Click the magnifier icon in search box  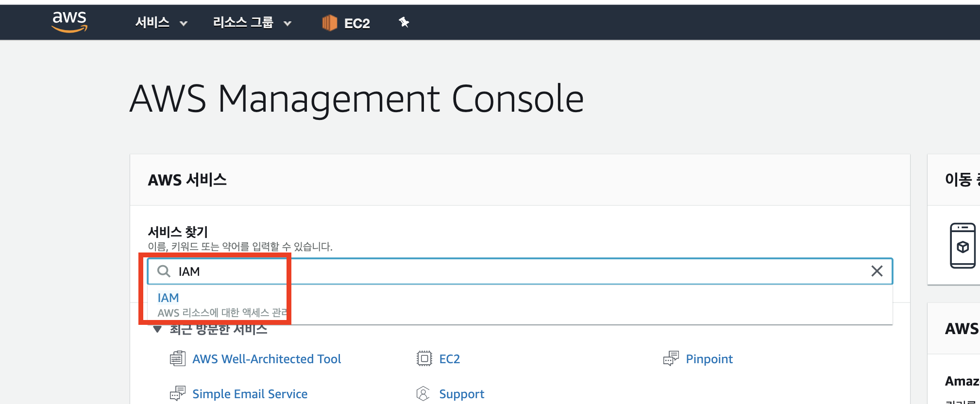coord(164,271)
